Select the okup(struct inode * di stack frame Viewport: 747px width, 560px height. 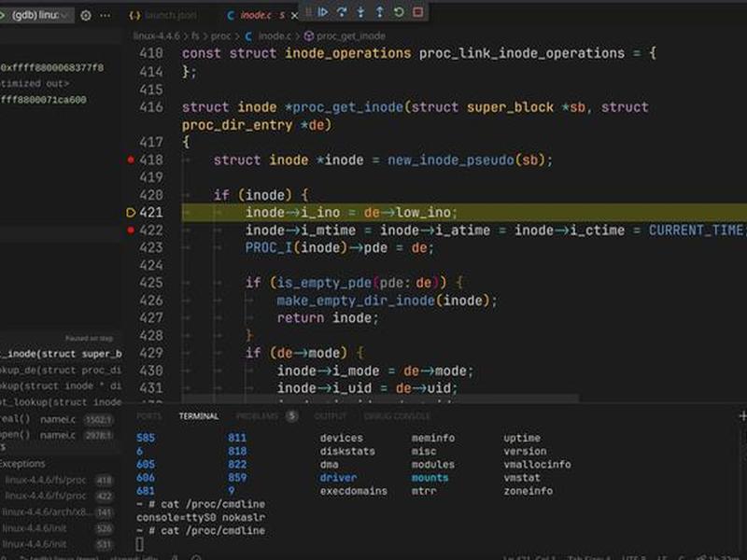(x=61, y=385)
